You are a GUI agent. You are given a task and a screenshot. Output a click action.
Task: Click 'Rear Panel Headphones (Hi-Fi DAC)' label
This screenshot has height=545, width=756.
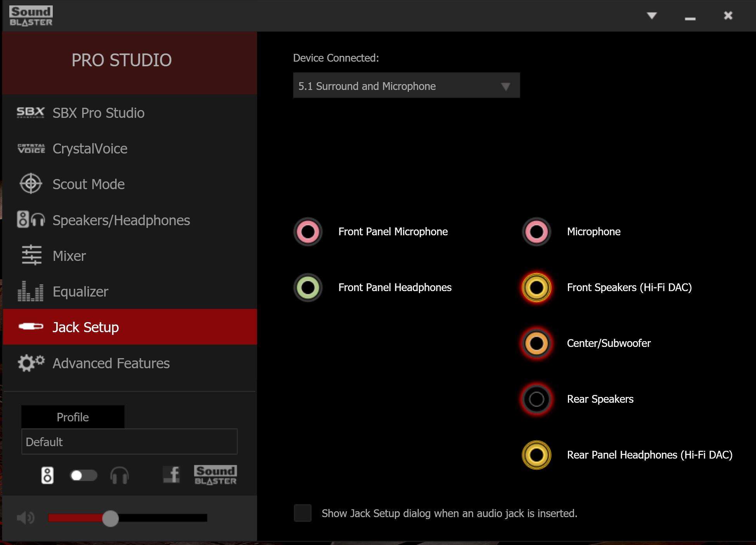click(x=650, y=455)
